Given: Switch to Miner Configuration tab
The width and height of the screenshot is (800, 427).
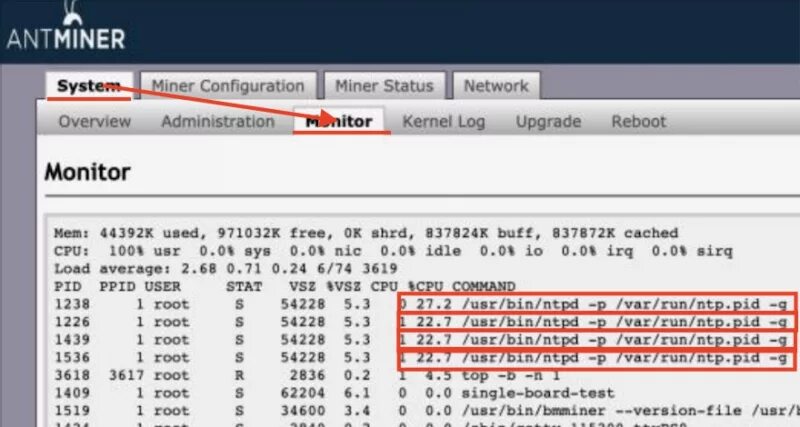Looking at the screenshot, I should [228, 86].
